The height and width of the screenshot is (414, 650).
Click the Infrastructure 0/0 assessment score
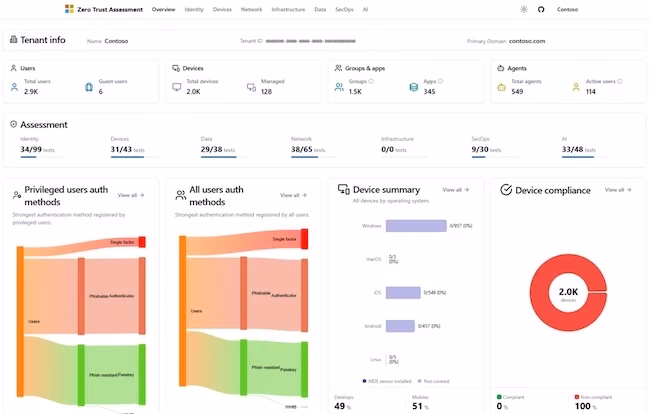[x=388, y=149]
